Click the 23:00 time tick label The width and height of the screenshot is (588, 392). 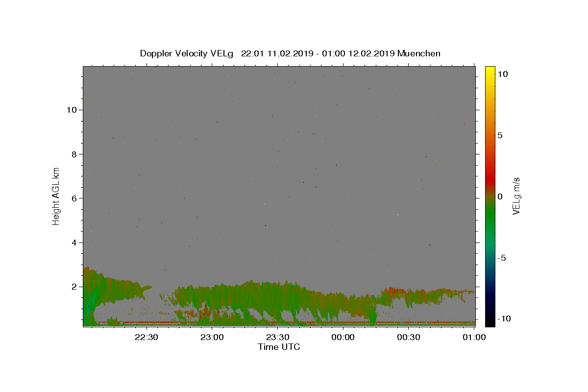pos(212,337)
